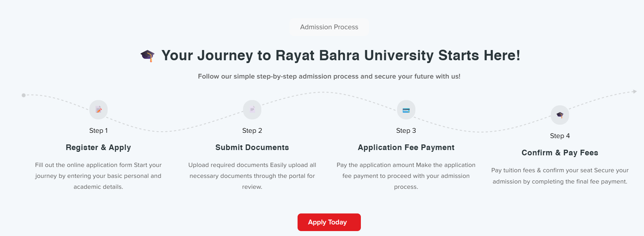Click the Register & Apply heading
Viewport: 644px width, 236px height.
[98, 148]
